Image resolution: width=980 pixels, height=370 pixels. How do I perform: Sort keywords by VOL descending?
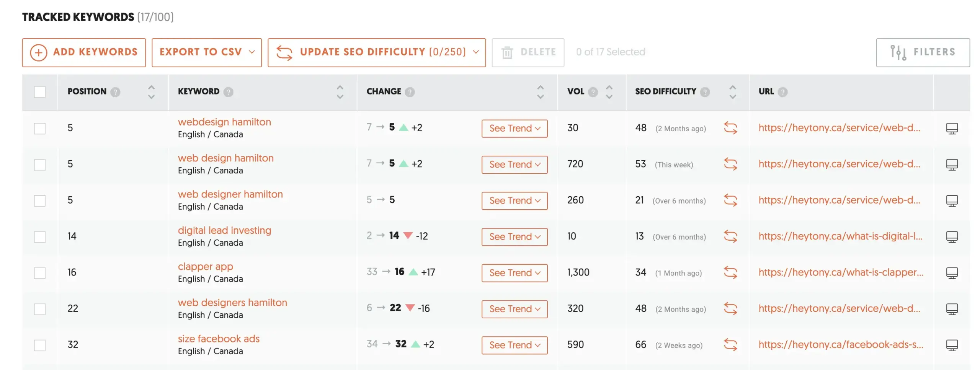[x=609, y=96]
